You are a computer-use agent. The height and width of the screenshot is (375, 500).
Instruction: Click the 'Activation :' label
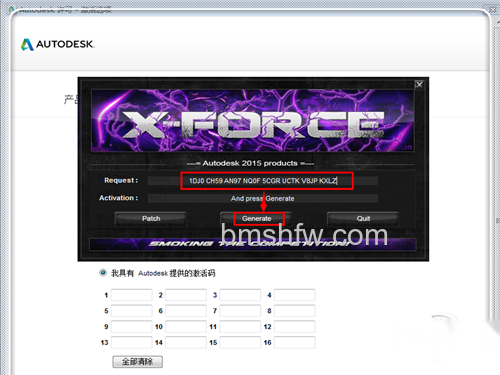[118, 198]
